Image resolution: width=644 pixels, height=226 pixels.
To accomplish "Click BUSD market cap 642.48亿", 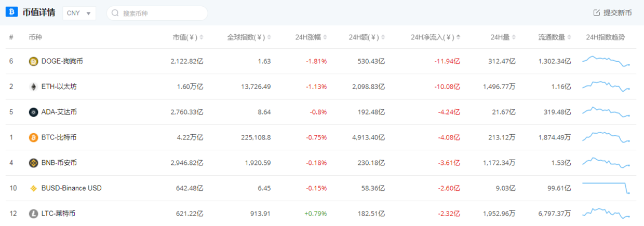I will pyautogui.click(x=190, y=188).
